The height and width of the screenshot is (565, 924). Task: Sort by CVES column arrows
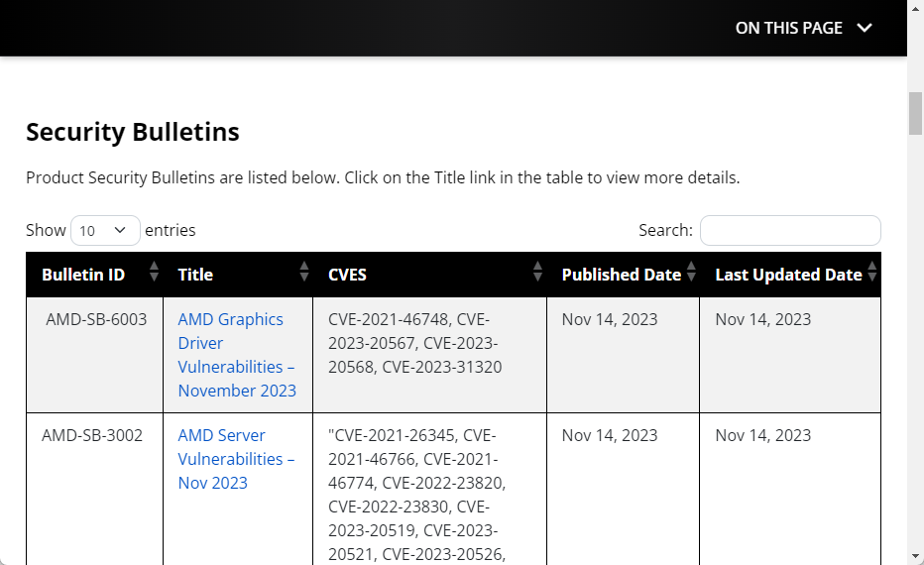[538, 273]
